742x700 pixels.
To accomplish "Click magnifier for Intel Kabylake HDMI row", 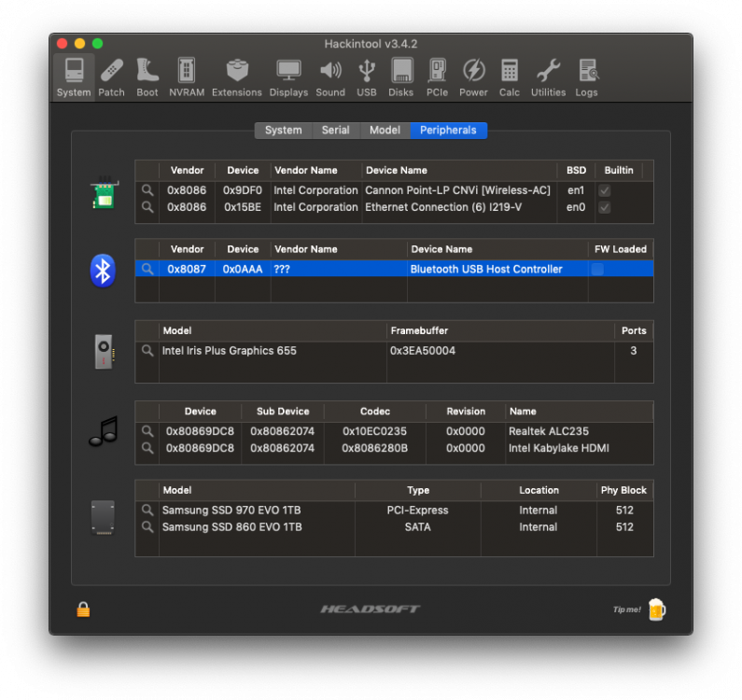I will [x=147, y=448].
